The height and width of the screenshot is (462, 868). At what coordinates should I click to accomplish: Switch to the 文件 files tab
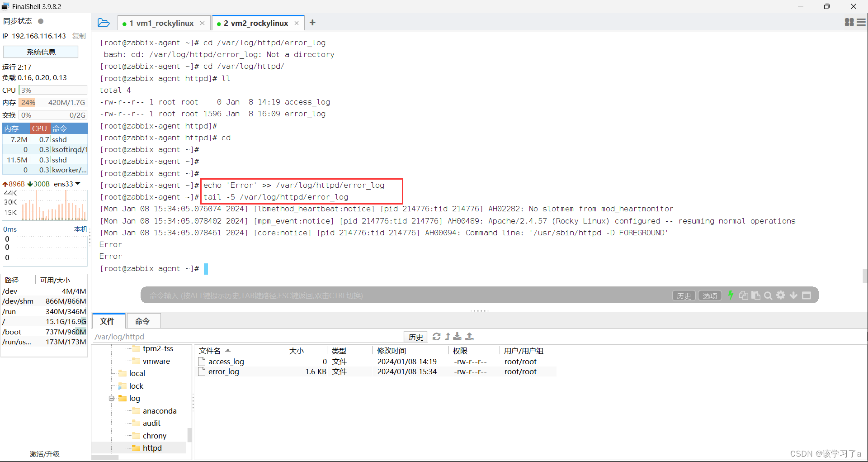pos(108,321)
